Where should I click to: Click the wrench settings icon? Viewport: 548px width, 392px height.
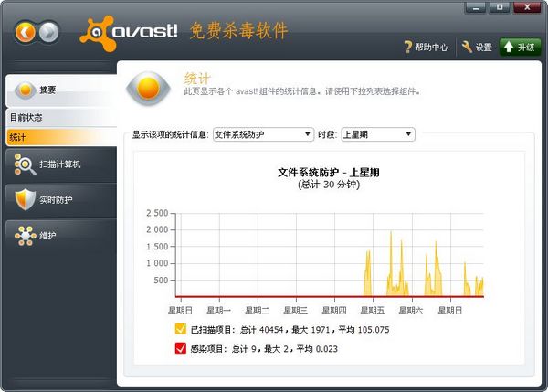[x=467, y=47]
